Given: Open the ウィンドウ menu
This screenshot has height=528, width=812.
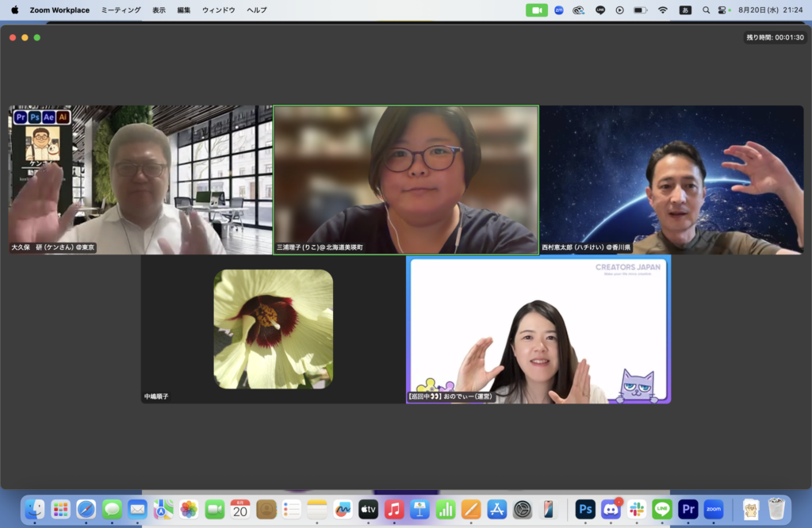Looking at the screenshot, I should tap(218, 10).
